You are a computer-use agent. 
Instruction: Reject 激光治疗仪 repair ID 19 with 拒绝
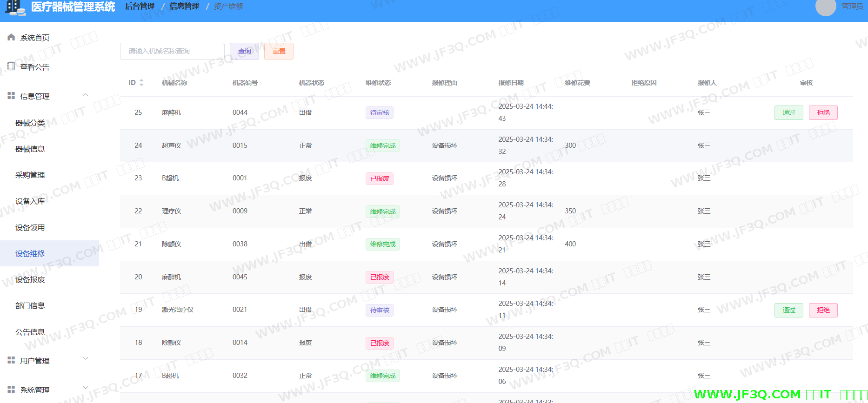pyautogui.click(x=823, y=310)
